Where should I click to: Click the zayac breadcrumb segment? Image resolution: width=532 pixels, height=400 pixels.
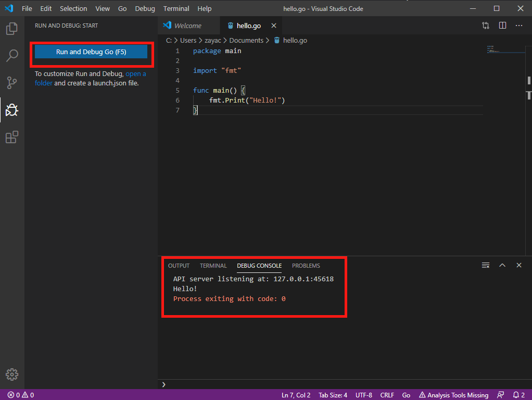tap(213, 41)
